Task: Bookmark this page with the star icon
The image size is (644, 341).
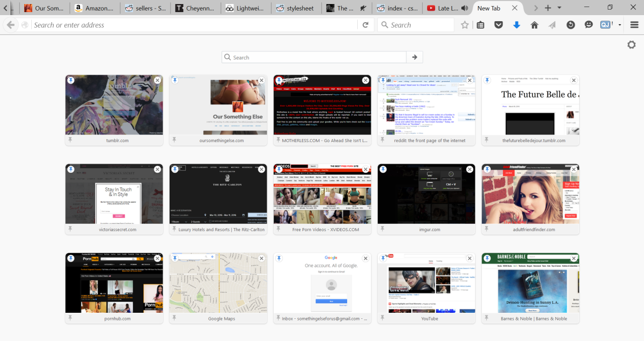Action: pyautogui.click(x=465, y=25)
